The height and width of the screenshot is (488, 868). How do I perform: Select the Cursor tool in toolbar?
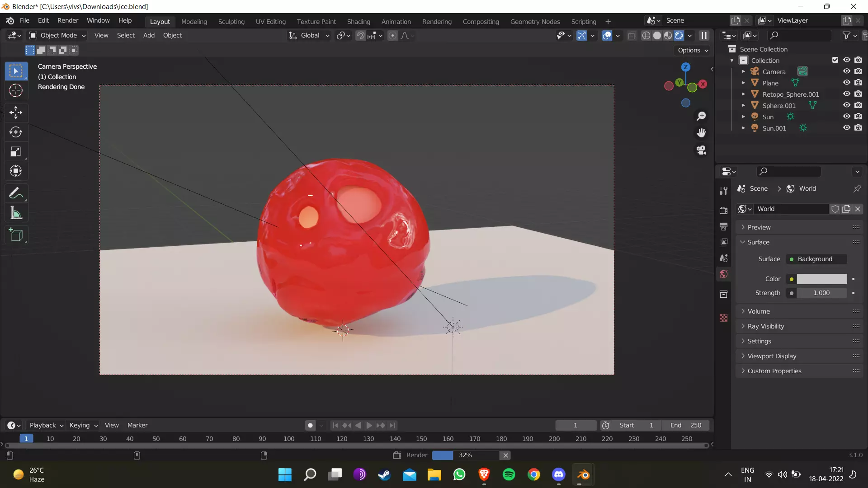click(16, 91)
